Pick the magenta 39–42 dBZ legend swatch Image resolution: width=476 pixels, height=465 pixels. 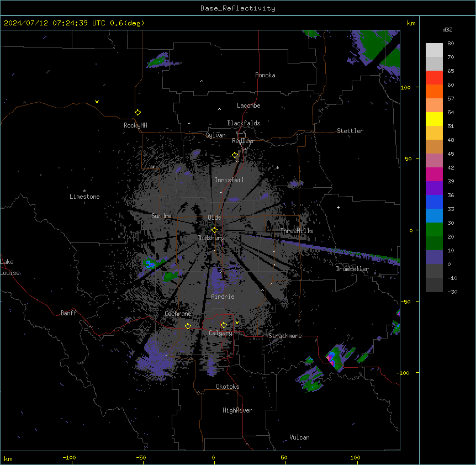coord(434,174)
